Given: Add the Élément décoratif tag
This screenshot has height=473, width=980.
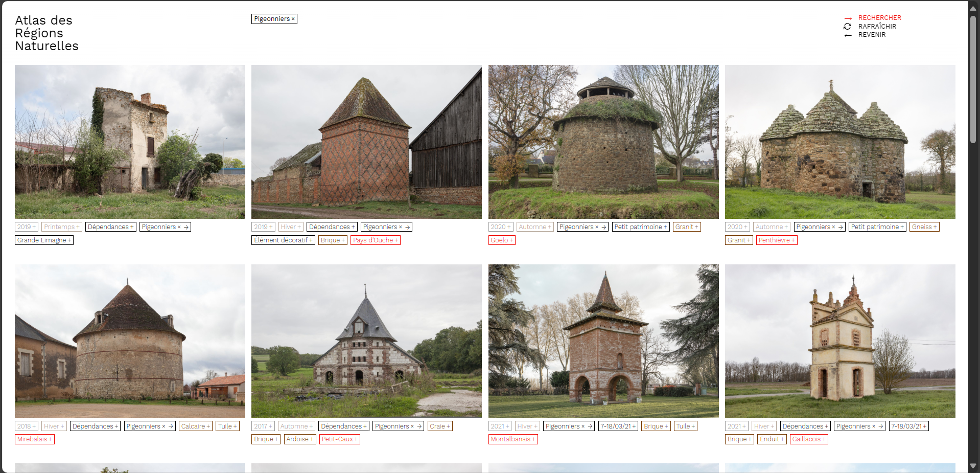Looking at the screenshot, I should pos(283,240).
